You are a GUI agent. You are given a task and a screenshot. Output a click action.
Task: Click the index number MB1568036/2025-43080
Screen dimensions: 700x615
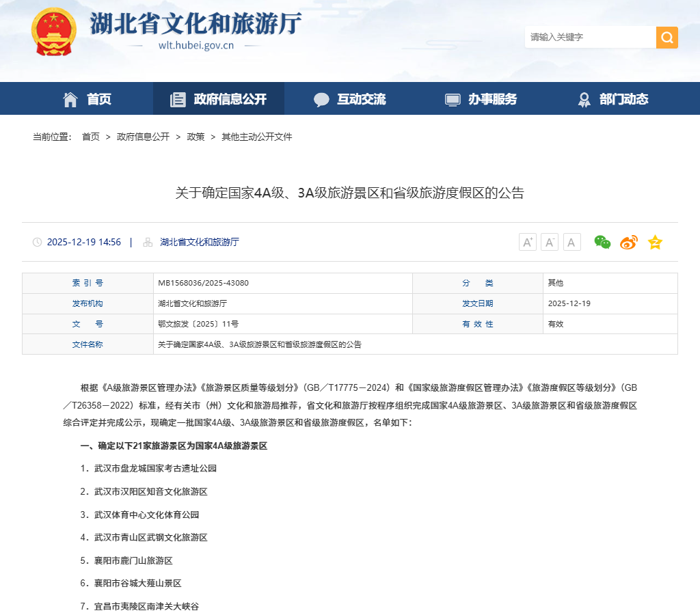(203, 283)
